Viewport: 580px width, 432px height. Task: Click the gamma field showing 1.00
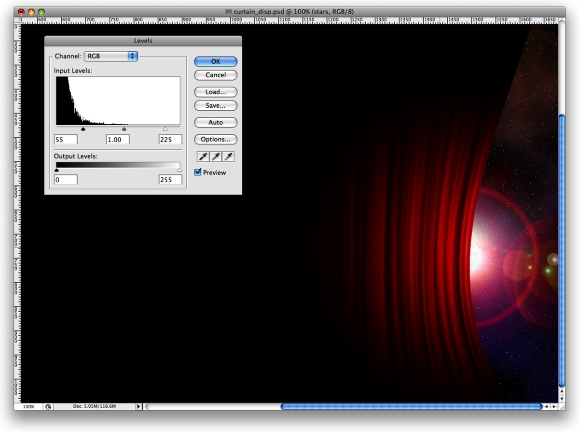click(118, 139)
